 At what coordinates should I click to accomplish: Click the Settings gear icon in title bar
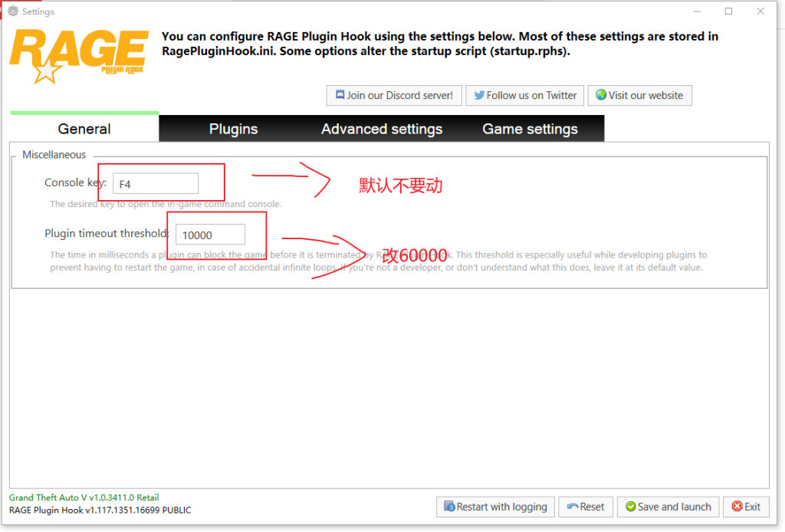pos(13,11)
